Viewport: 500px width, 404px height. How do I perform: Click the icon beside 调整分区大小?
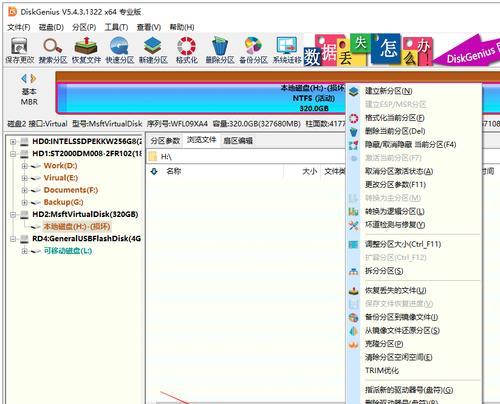click(354, 244)
